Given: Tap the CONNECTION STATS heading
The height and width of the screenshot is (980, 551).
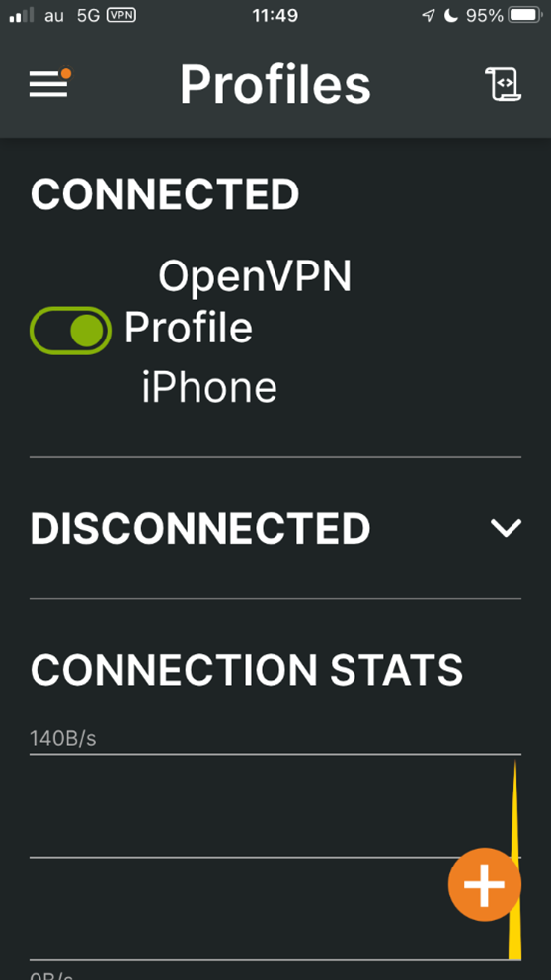Looking at the screenshot, I should pos(247,669).
